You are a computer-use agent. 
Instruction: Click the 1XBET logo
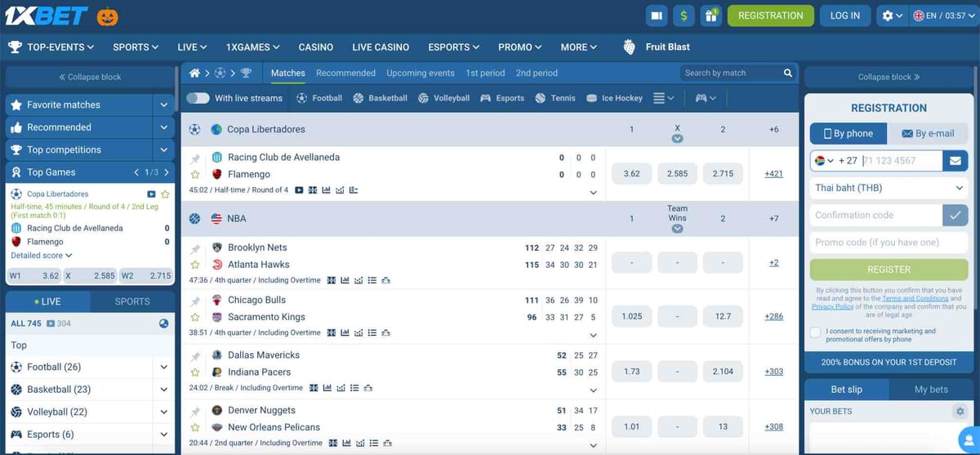(45, 16)
